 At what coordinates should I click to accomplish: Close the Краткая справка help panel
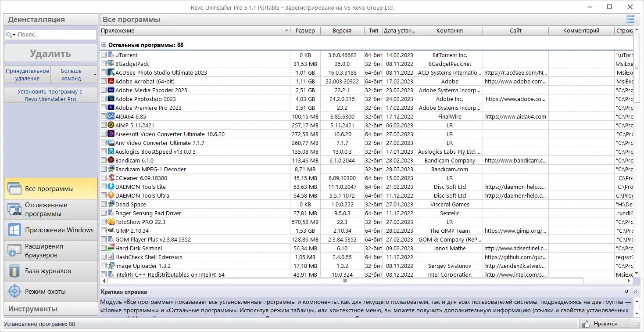635,292
